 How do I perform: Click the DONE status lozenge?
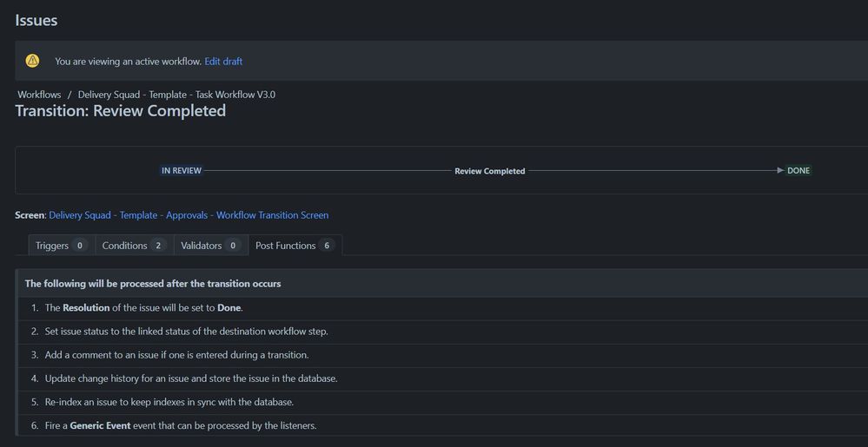[798, 171]
